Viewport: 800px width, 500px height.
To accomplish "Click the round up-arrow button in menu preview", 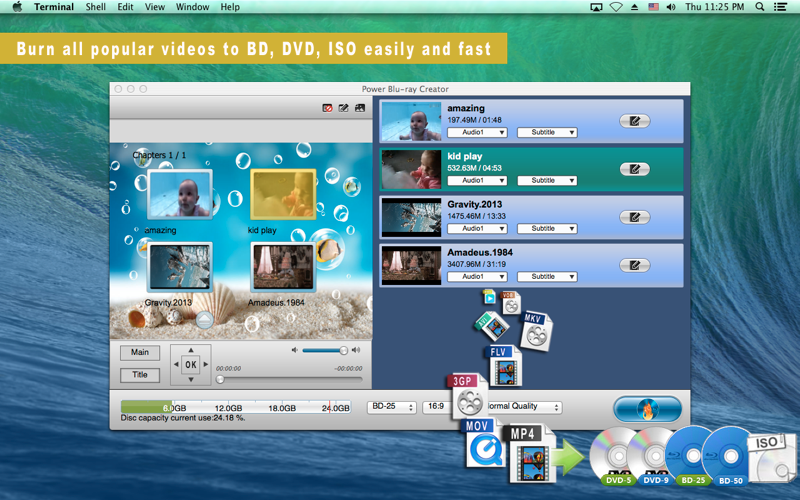I will pyautogui.click(x=205, y=320).
